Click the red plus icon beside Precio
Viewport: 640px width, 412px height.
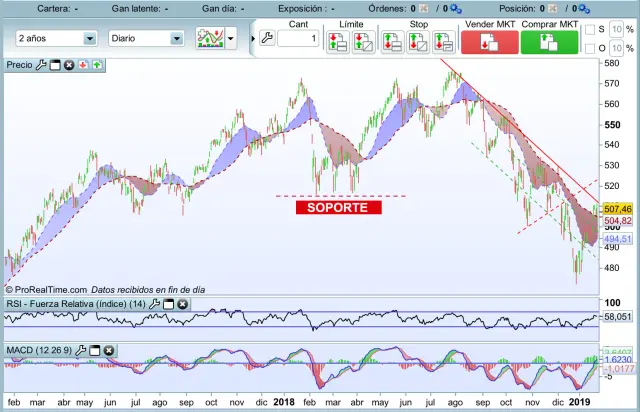pyautogui.click(x=83, y=65)
